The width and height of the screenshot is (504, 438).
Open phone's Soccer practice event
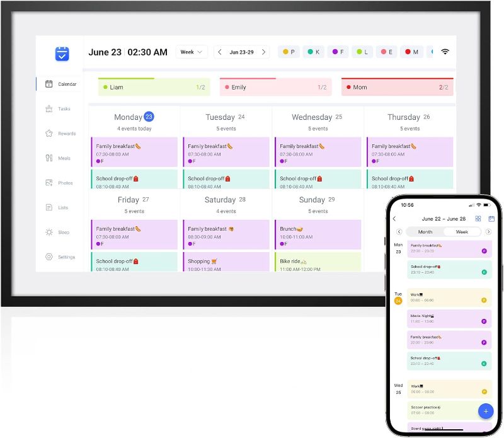pos(449,410)
